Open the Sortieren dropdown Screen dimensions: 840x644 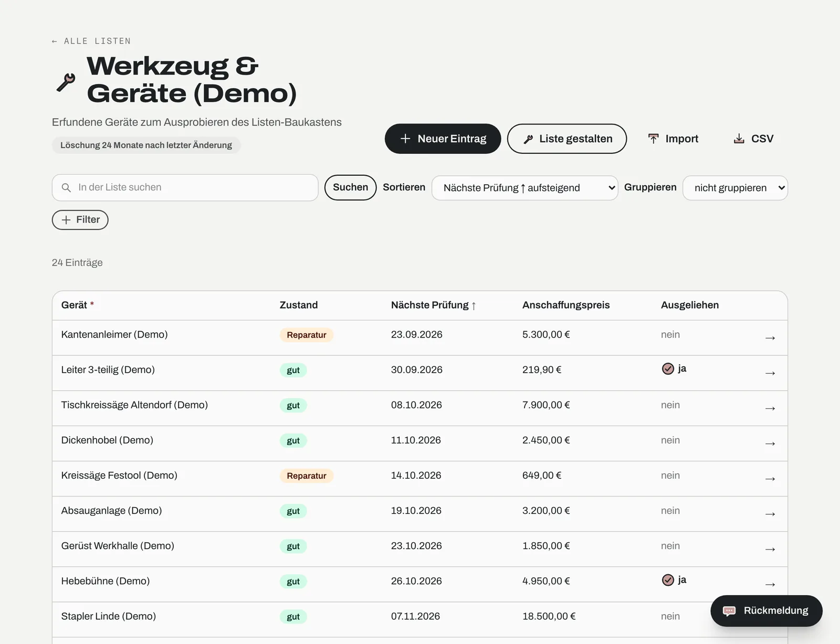tap(524, 188)
